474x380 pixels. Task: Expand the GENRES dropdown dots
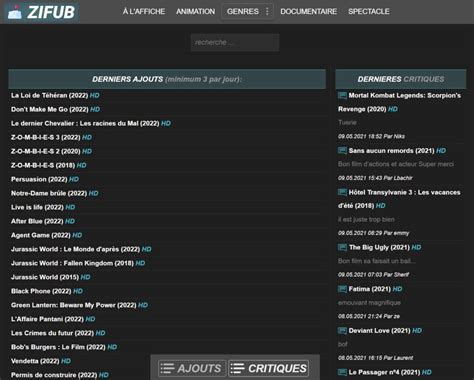click(267, 12)
